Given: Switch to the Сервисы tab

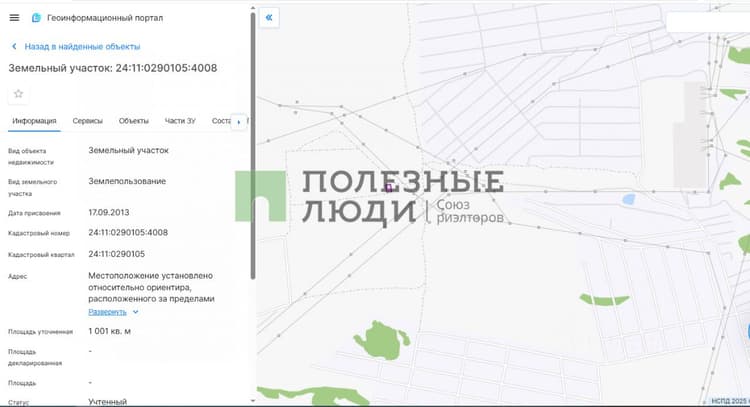Looking at the screenshot, I should [88, 121].
